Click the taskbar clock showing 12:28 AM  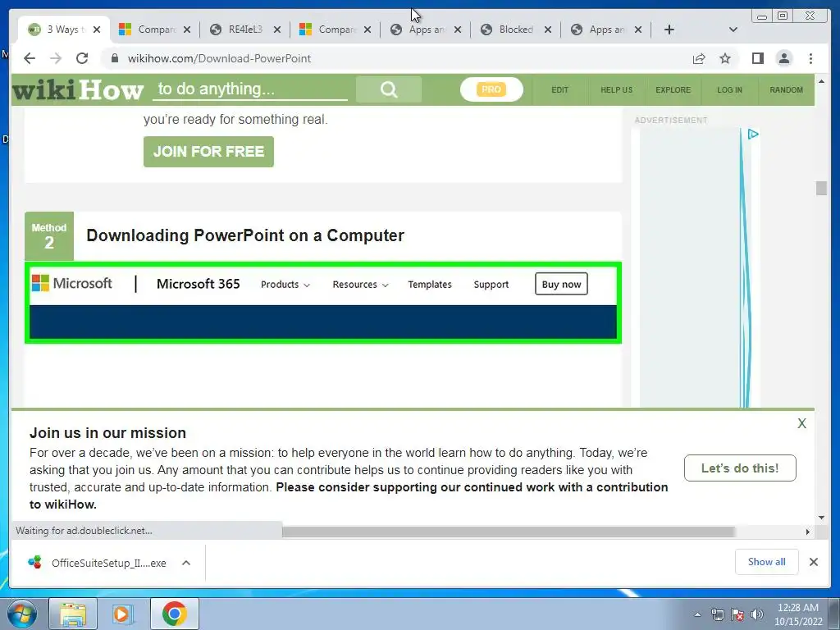pos(797,614)
